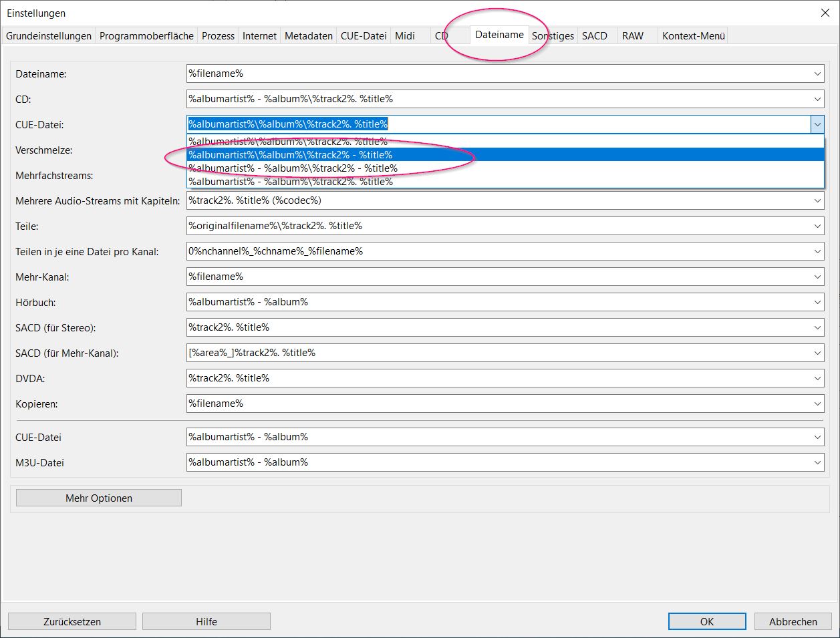
Task: Click into the Teile filename input field
Action: (x=495, y=226)
